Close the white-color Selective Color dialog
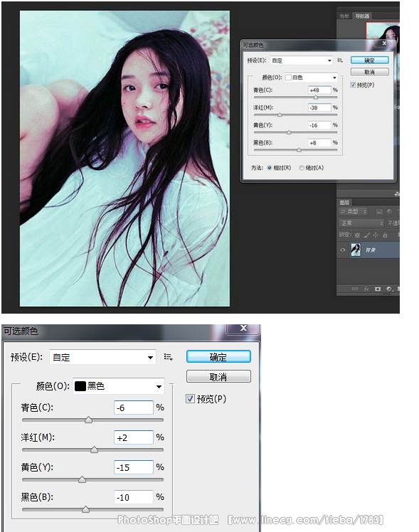This screenshot has height=532, width=419. [x=384, y=43]
